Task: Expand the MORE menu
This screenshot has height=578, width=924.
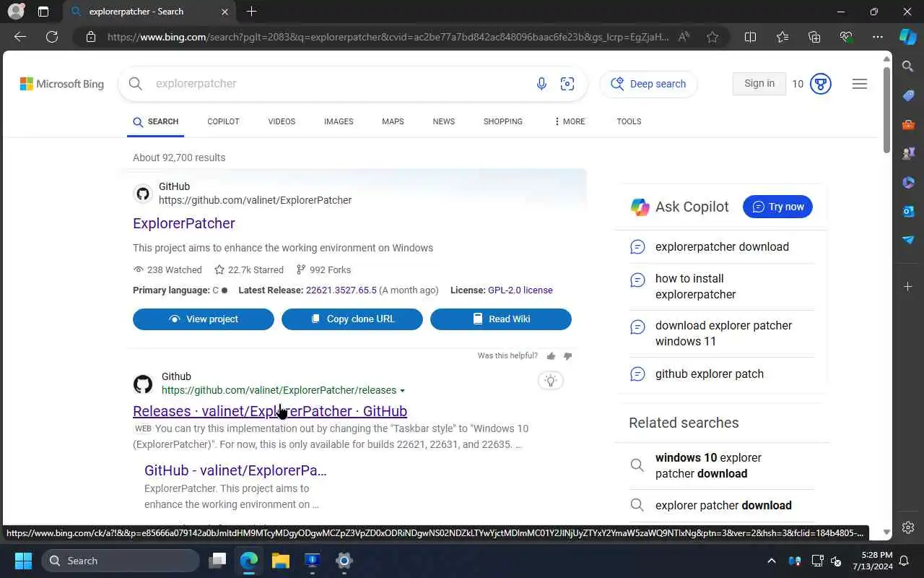Action: (570, 121)
